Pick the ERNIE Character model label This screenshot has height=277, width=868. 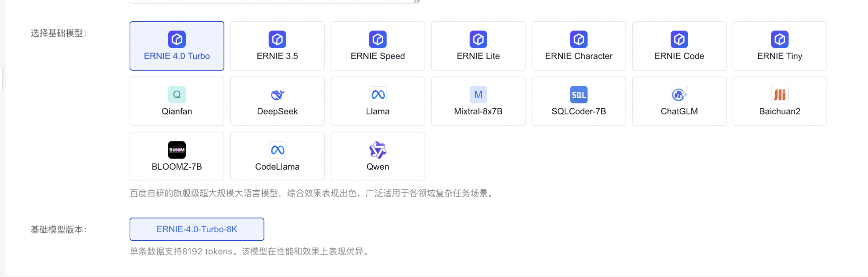pos(578,56)
